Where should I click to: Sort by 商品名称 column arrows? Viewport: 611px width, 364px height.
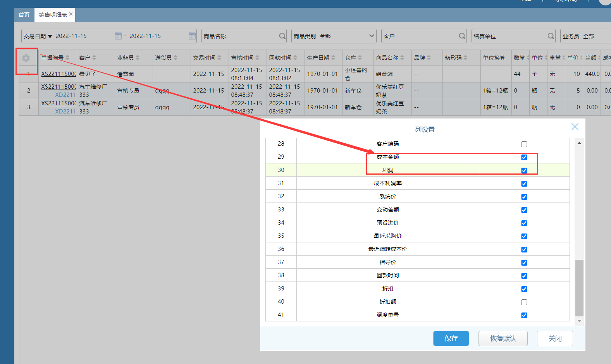[x=402, y=58]
